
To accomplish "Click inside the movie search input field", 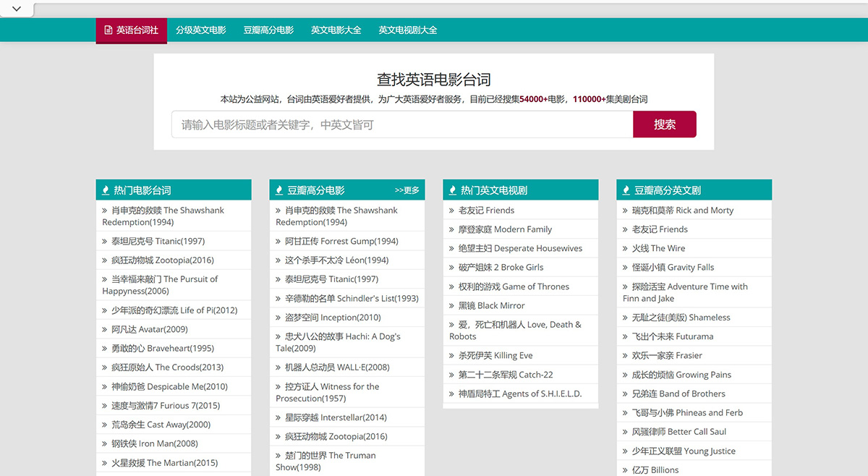I will coord(398,124).
